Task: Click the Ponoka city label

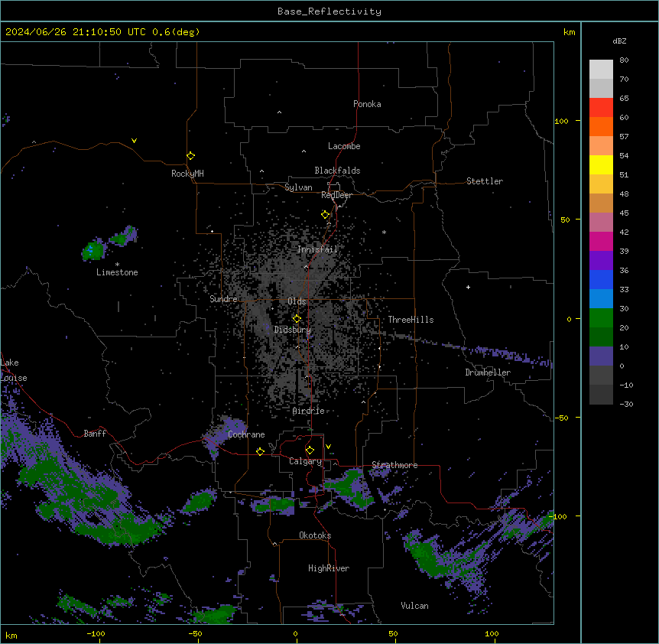Action: [x=367, y=104]
